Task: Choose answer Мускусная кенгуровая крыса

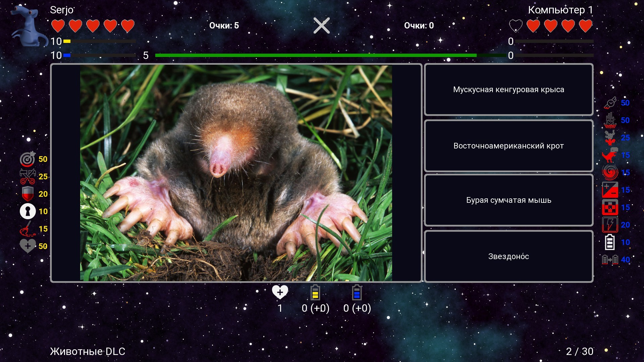Action: pos(508,89)
